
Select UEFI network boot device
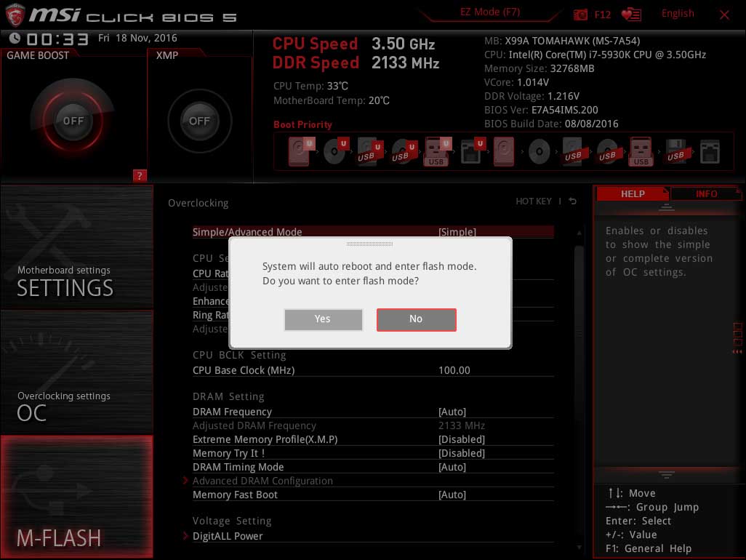point(473,151)
